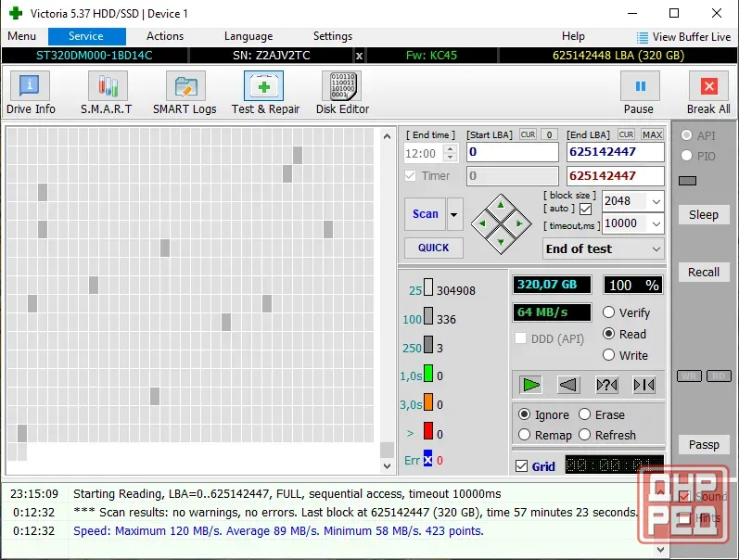
Task: Click the Passp button
Action: click(704, 445)
